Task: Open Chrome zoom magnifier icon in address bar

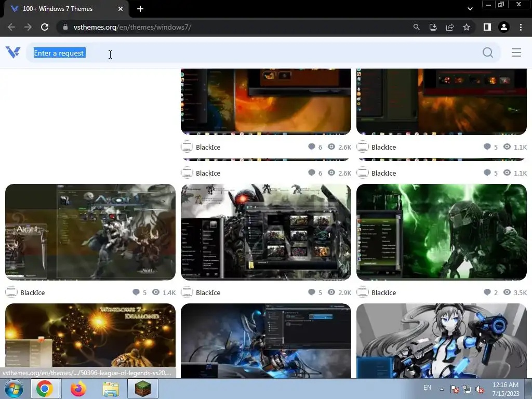Action: pyautogui.click(x=416, y=27)
